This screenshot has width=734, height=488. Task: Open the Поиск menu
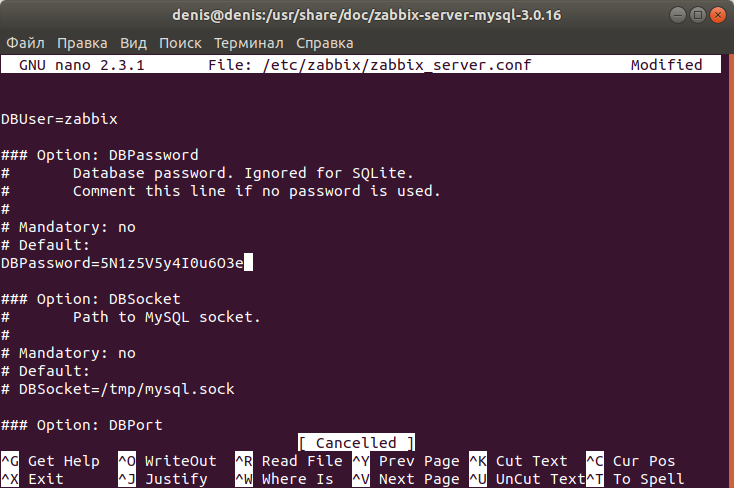[x=180, y=43]
